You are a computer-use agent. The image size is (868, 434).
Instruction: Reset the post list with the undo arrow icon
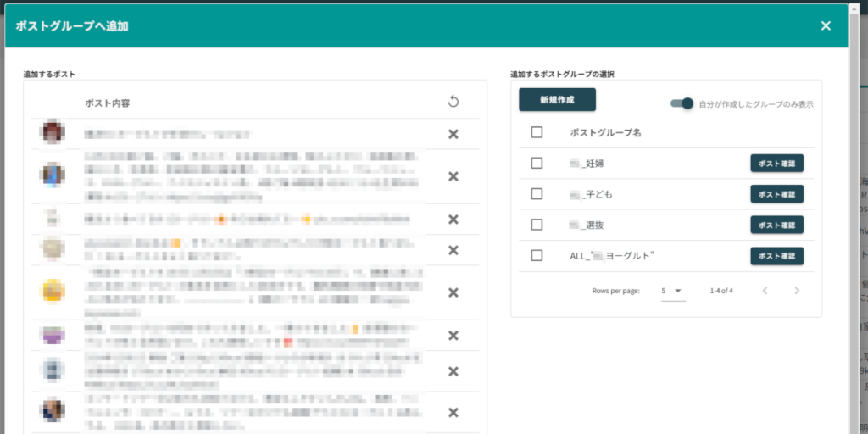point(453,102)
